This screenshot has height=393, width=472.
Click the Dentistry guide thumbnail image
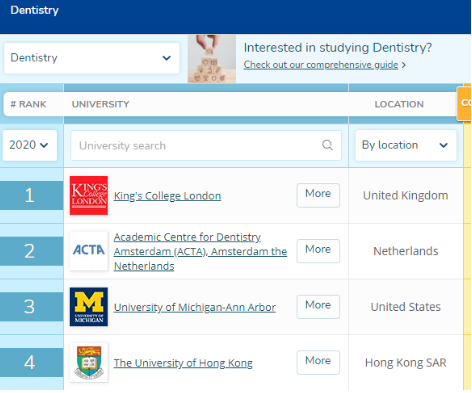212,59
